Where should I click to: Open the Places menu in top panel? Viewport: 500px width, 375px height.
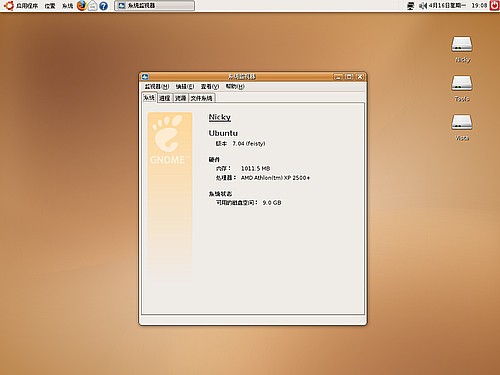tap(50, 6)
